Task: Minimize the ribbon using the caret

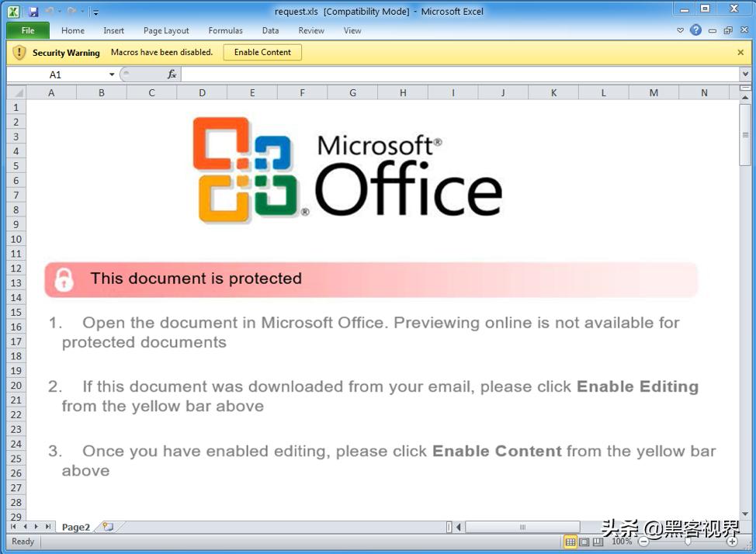Action: click(x=680, y=30)
